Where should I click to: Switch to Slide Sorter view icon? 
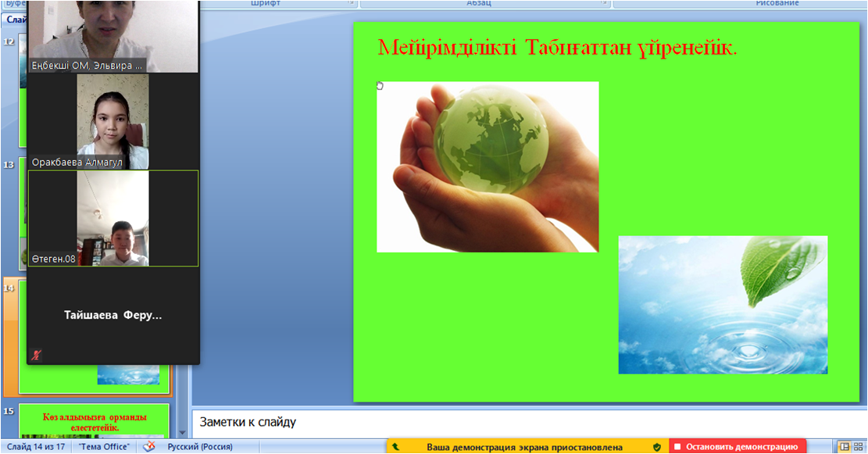tap(860, 447)
